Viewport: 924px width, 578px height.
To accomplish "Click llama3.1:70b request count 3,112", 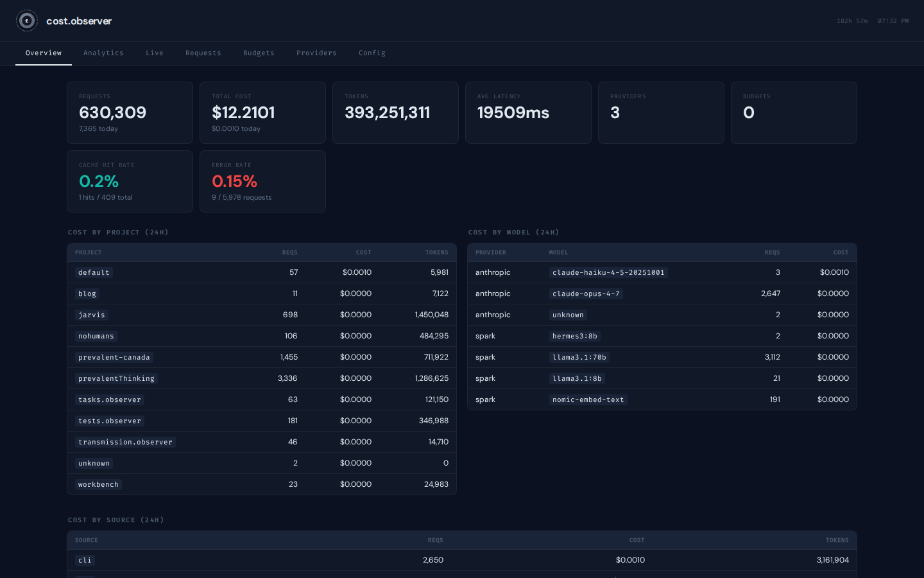I will (x=773, y=357).
